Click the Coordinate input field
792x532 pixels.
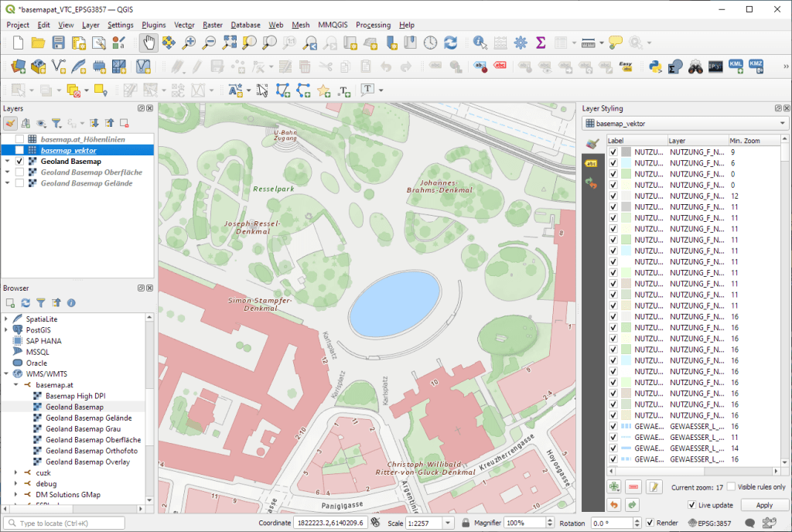[x=330, y=523]
